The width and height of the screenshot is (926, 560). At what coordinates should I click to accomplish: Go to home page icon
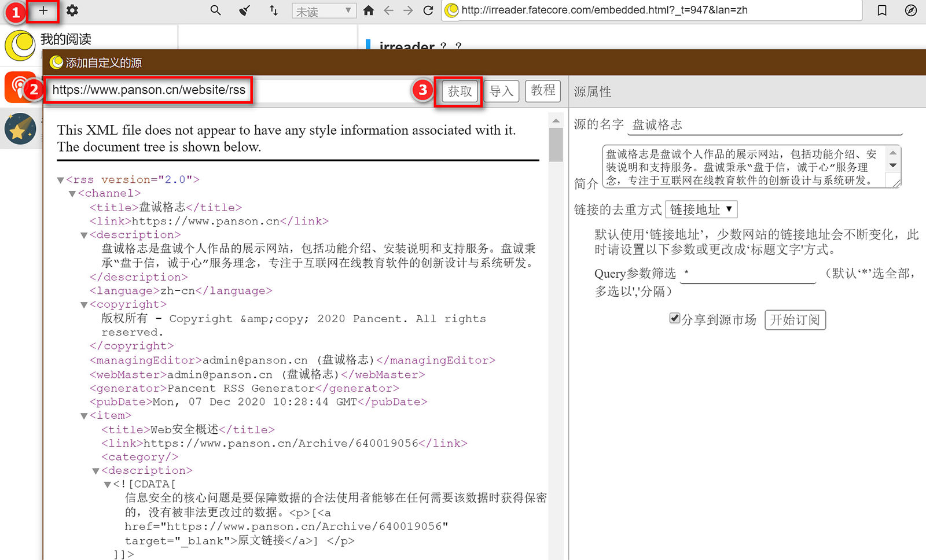coord(369,10)
